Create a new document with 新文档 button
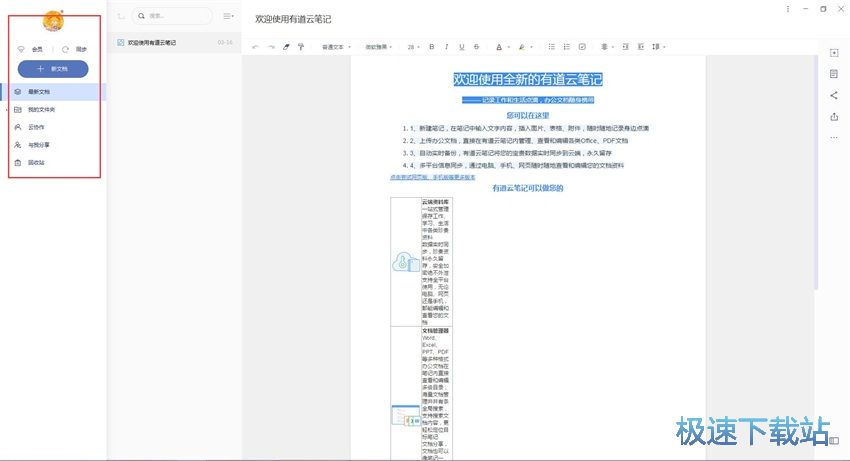The height and width of the screenshot is (461, 850). pyautogui.click(x=53, y=69)
